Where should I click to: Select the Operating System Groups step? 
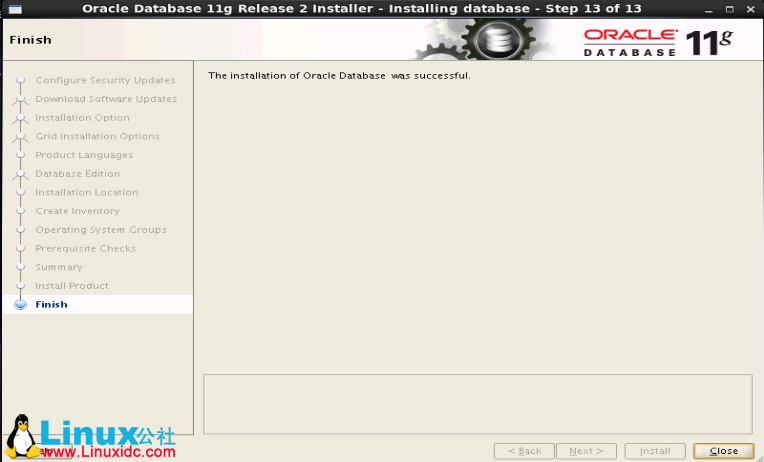[101, 230]
